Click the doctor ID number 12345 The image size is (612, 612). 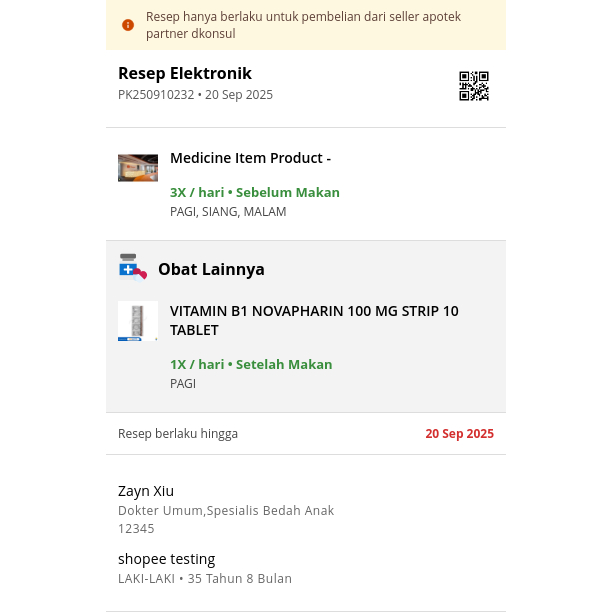coord(136,529)
